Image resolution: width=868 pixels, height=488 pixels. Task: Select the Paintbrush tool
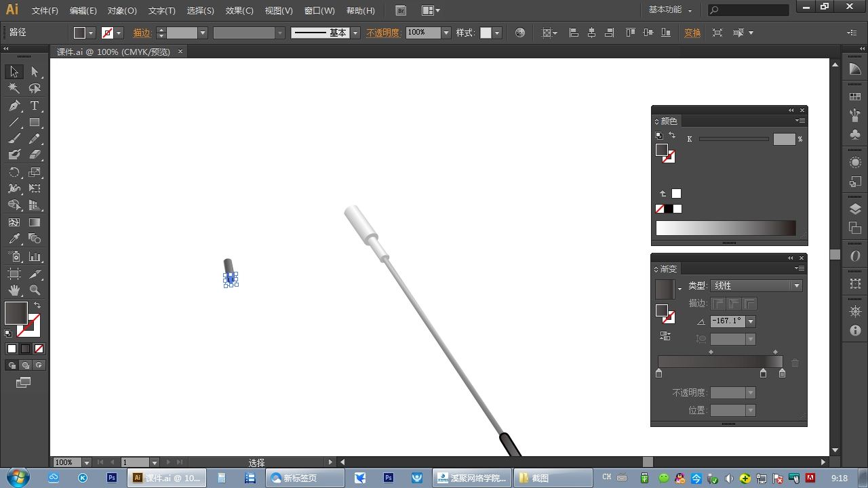pyautogui.click(x=14, y=139)
